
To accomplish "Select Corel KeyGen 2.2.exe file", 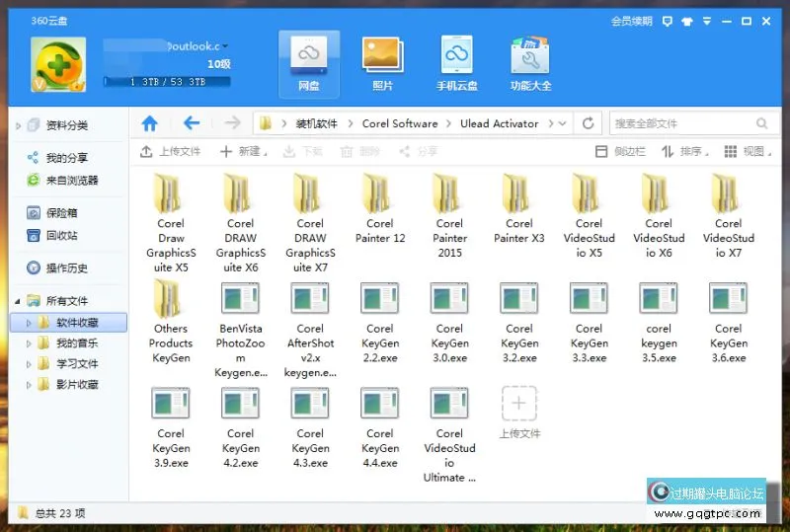I will (x=380, y=323).
